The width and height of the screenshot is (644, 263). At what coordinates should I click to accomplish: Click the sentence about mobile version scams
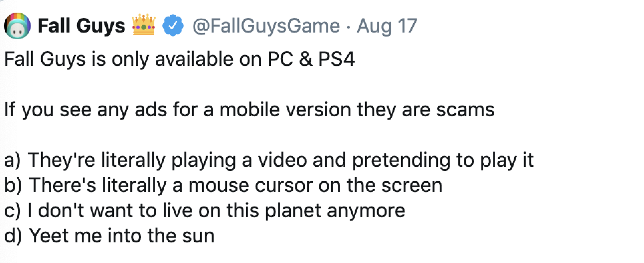pyautogui.click(x=249, y=110)
